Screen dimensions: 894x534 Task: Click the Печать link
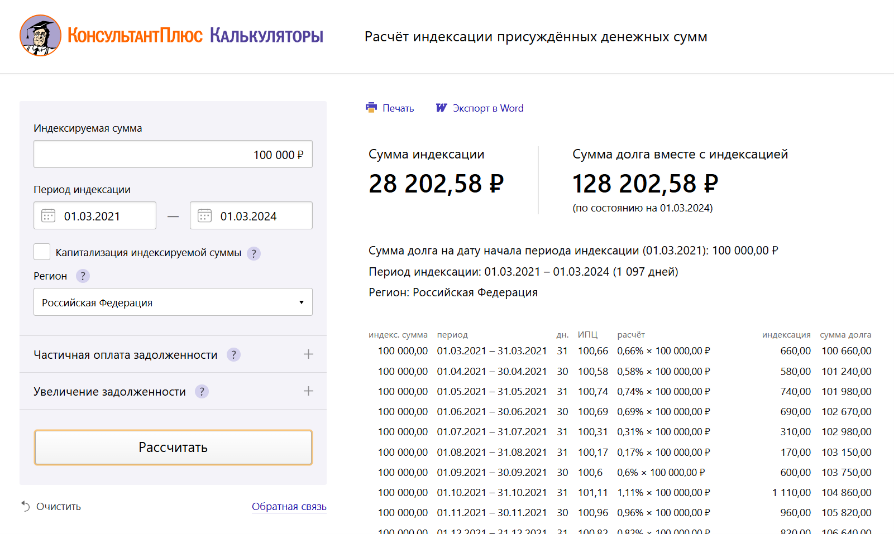(398, 108)
